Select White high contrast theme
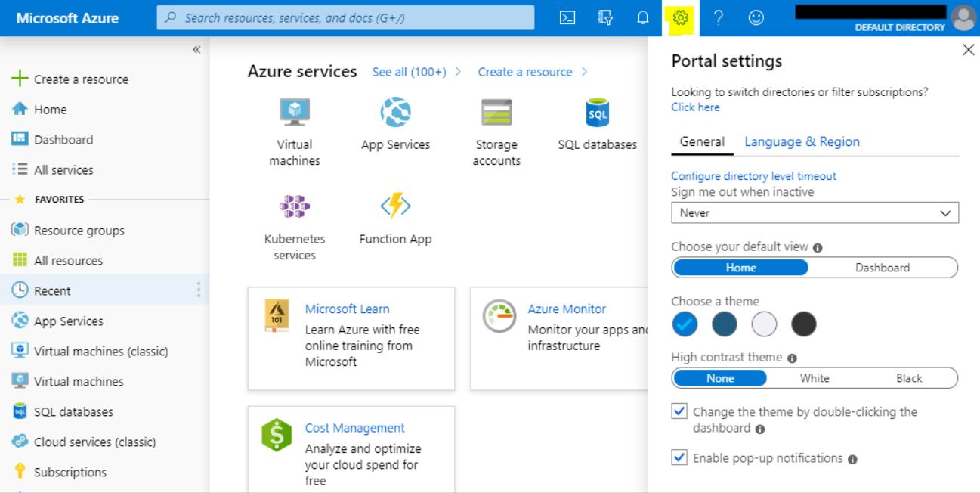The height and width of the screenshot is (493, 980). point(815,378)
